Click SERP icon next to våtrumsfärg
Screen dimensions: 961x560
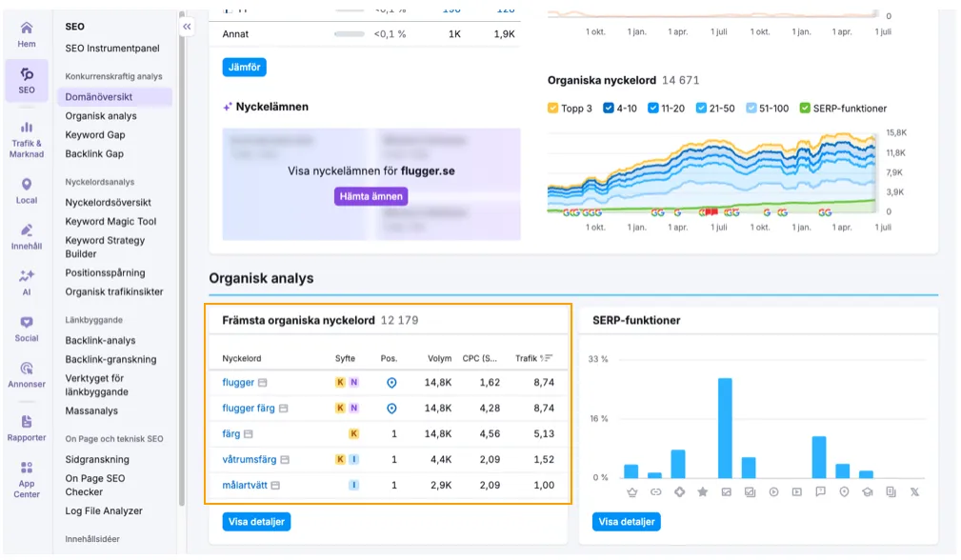pos(285,459)
